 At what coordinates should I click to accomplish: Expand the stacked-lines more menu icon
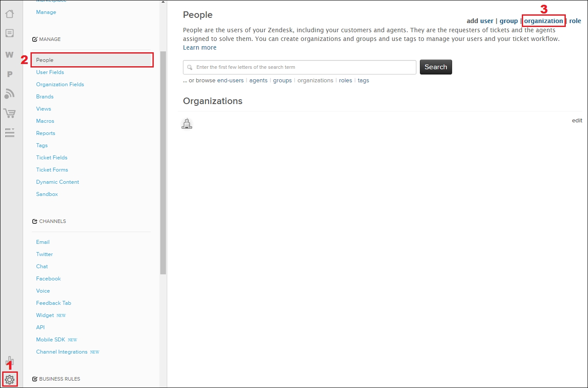tap(10, 133)
